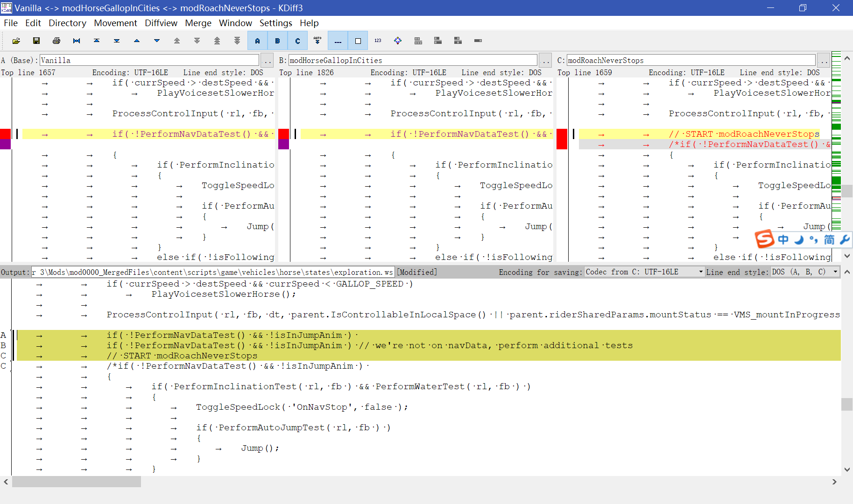
Task: Click the four-arrow colored toolbar icon
Action: [398, 41]
